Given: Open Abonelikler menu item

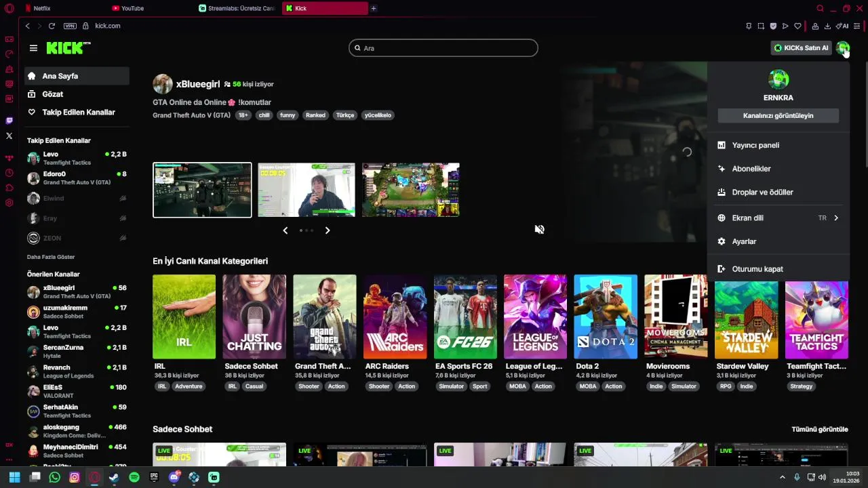Looking at the screenshot, I should pos(778,169).
